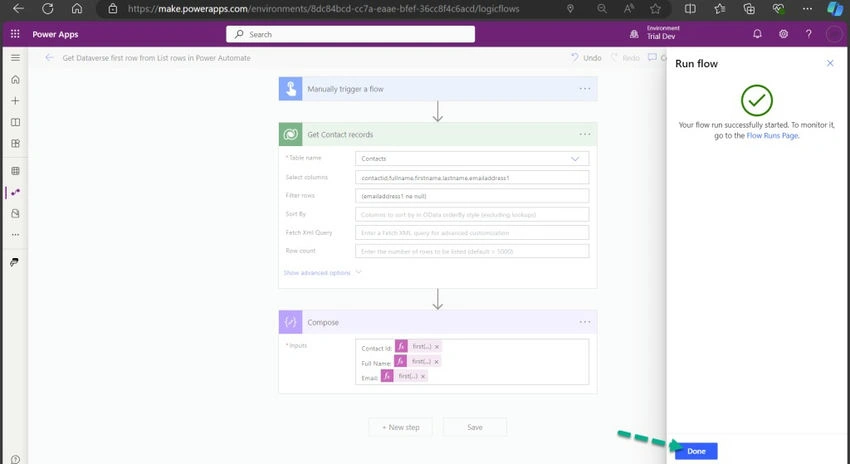Screen dimensions: 850x464
Task: Open Flows icon in sidebar
Action: pos(15,192)
